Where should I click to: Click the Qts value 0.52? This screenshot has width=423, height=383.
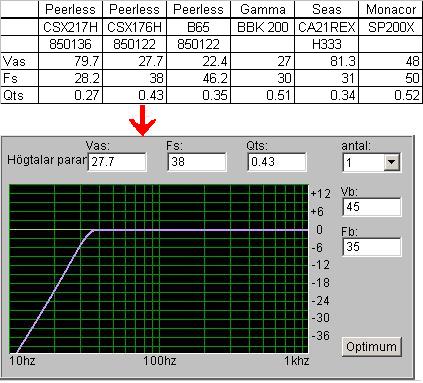[x=391, y=95]
